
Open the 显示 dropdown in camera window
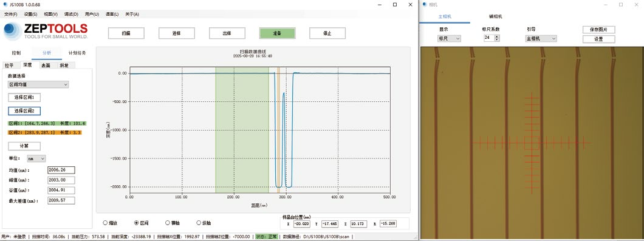pos(450,39)
